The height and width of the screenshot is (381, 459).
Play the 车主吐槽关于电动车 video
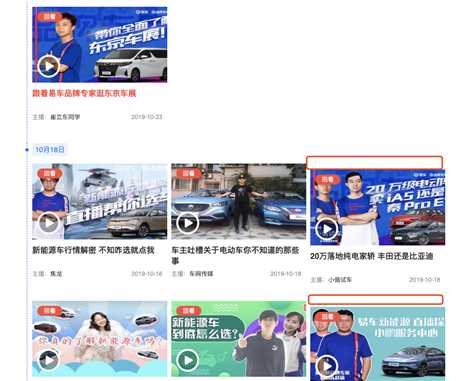188,223
